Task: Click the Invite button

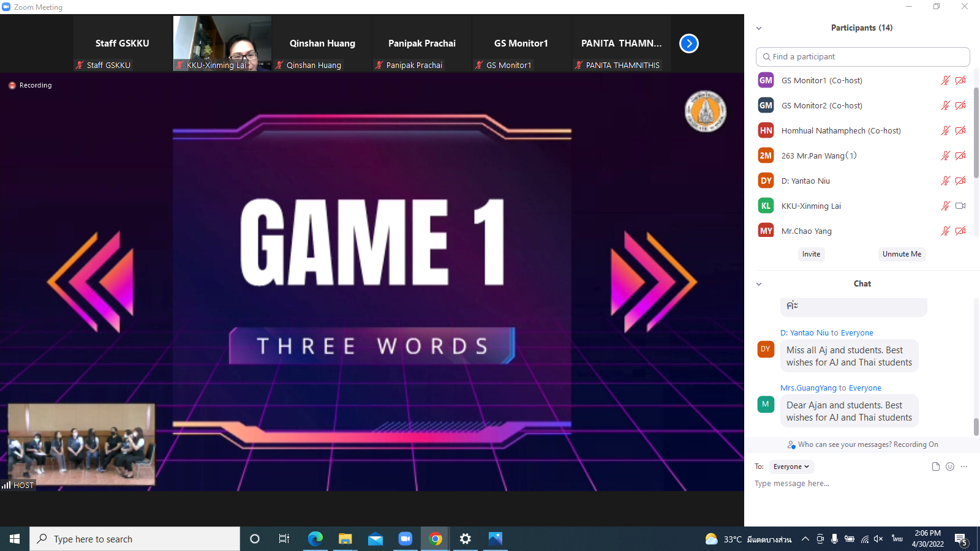Action: pyautogui.click(x=811, y=254)
